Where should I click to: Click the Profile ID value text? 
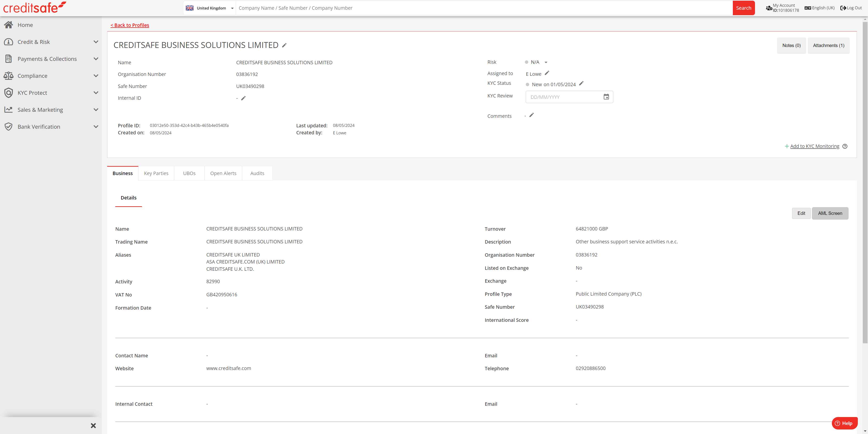click(189, 126)
